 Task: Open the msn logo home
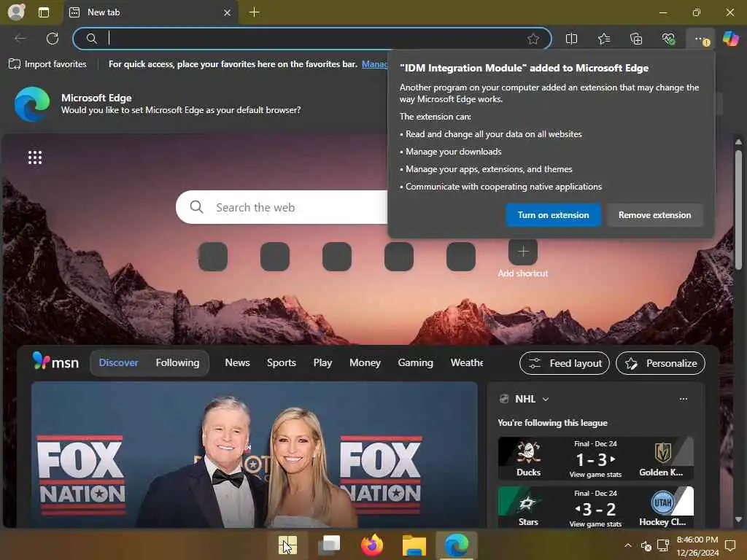point(55,362)
